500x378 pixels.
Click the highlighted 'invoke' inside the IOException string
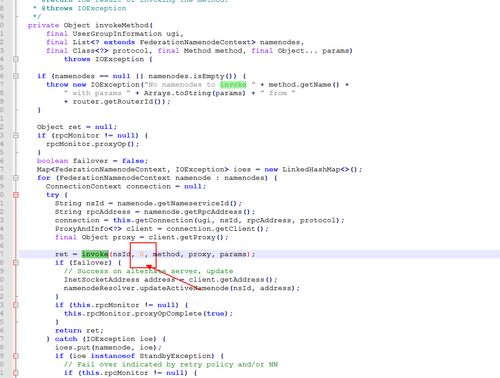point(233,84)
